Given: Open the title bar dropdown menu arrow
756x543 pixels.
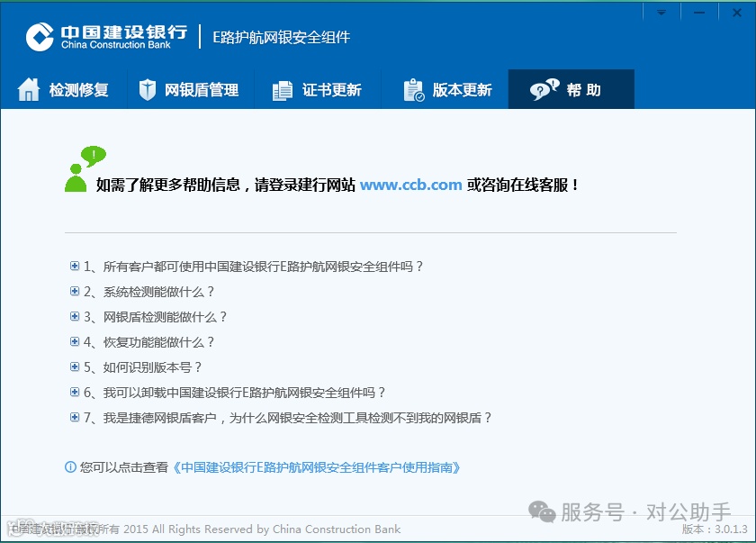Looking at the screenshot, I should tap(661, 13).
